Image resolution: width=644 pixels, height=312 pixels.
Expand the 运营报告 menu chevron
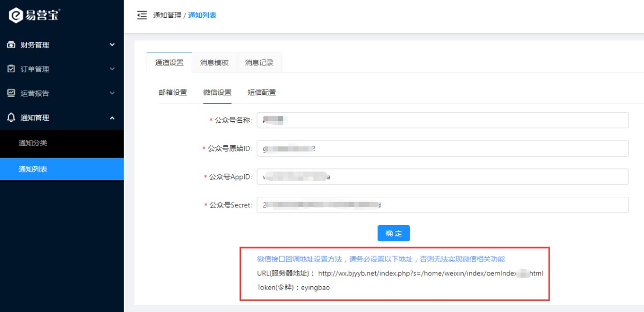click(x=112, y=93)
